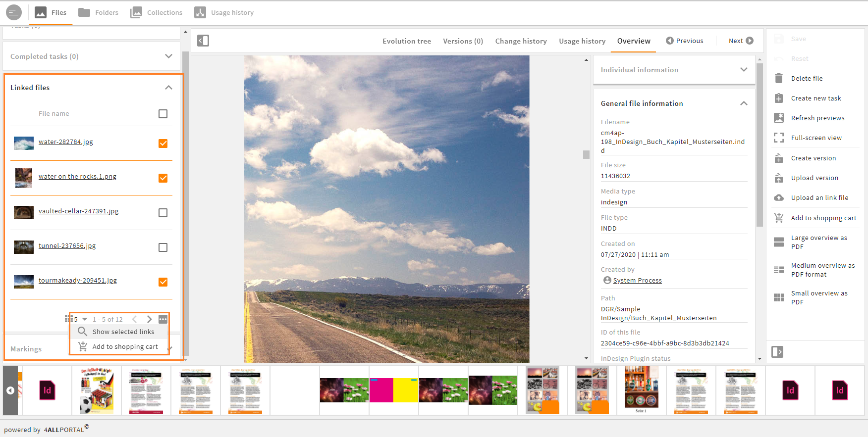
Task: Check vaulted-cellar-247391.jpg checkbox
Action: (x=163, y=213)
